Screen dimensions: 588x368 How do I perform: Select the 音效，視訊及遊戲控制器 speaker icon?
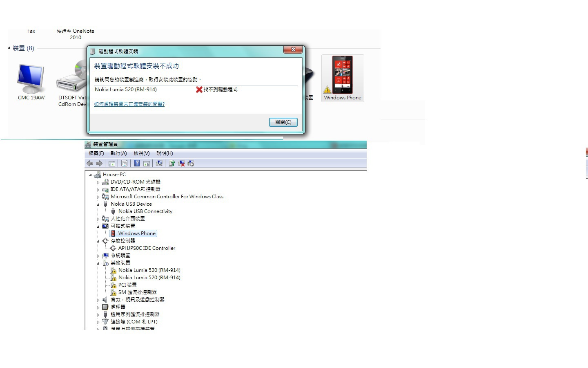coord(105,300)
